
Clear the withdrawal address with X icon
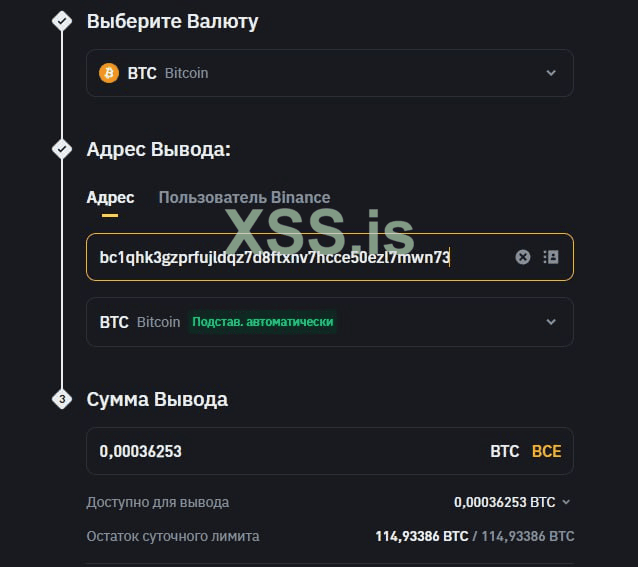[x=522, y=257]
